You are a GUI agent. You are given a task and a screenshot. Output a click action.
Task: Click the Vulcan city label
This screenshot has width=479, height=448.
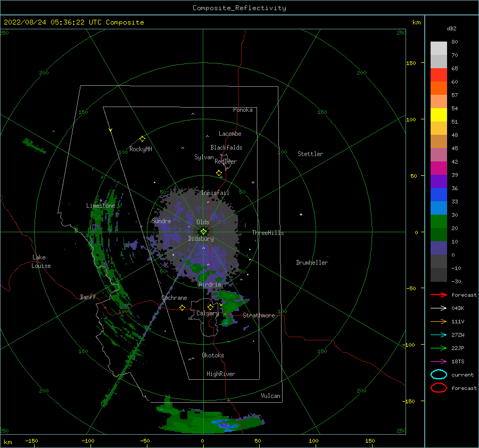coord(271,396)
